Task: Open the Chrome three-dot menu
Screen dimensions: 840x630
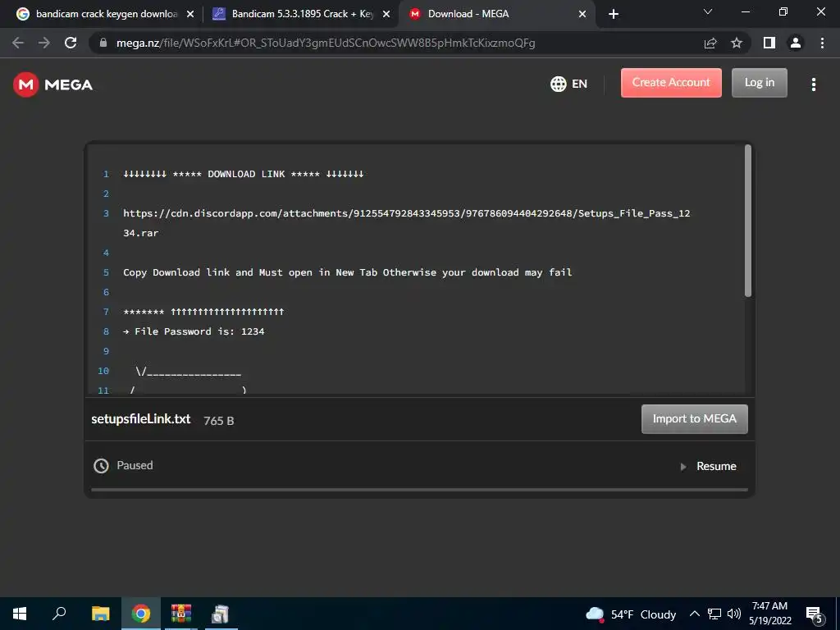Action: point(822,43)
